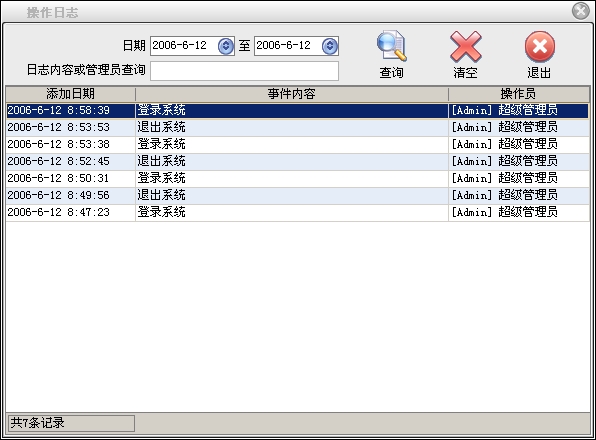This screenshot has width=596, height=440.
Task: Open the start date spinner dropdown
Action: click(226, 46)
